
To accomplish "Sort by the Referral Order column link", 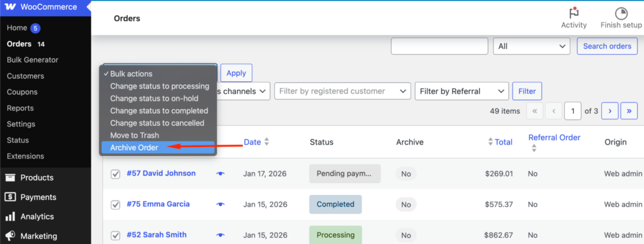I will tap(555, 138).
